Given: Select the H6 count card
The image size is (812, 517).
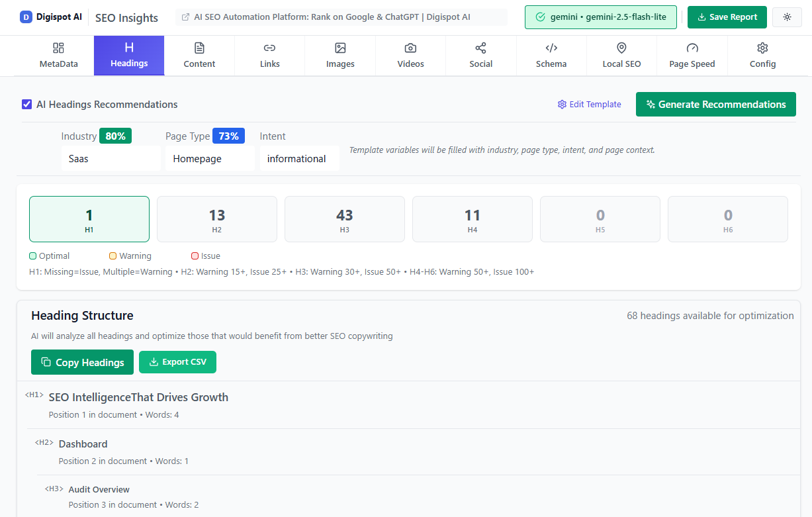Looking at the screenshot, I should click(x=728, y=219).
